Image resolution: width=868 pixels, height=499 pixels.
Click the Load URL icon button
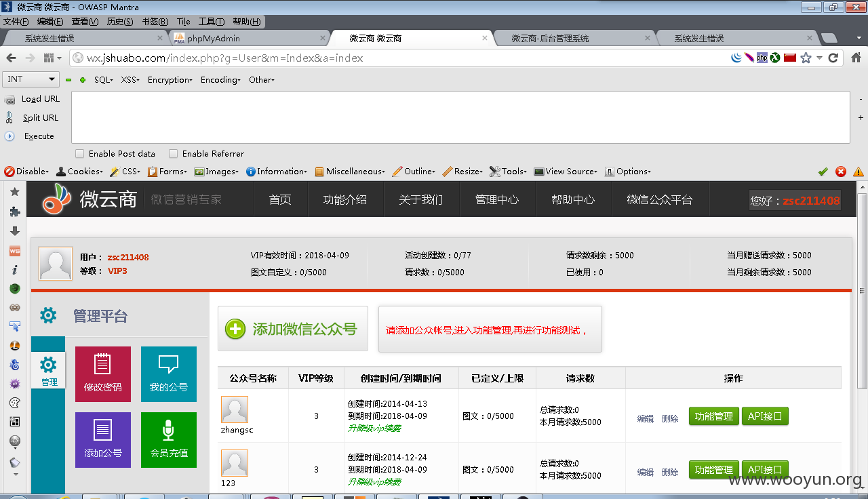(x=9, y=99)
